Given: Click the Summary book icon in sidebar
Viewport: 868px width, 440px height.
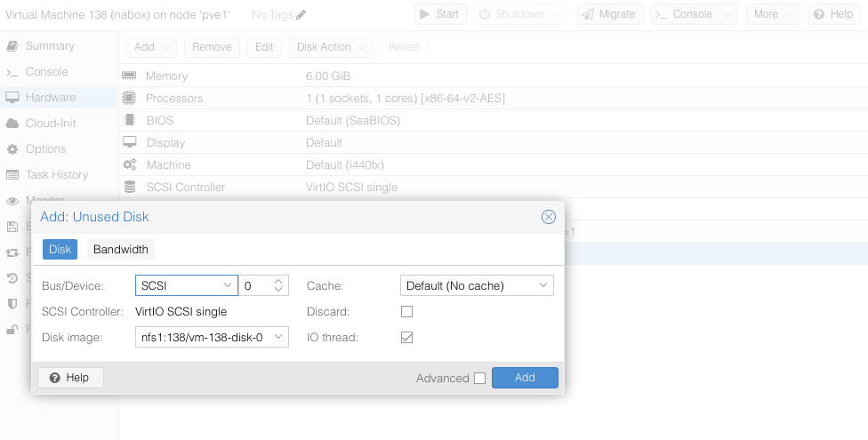Looking at the screenshot, I should 12,46.
